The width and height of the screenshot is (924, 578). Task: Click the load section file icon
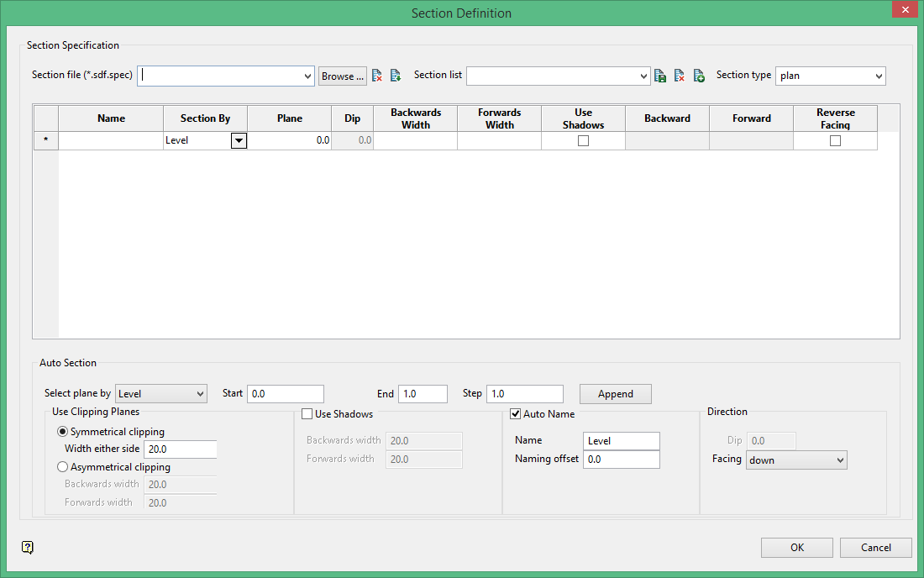point(395,76)
